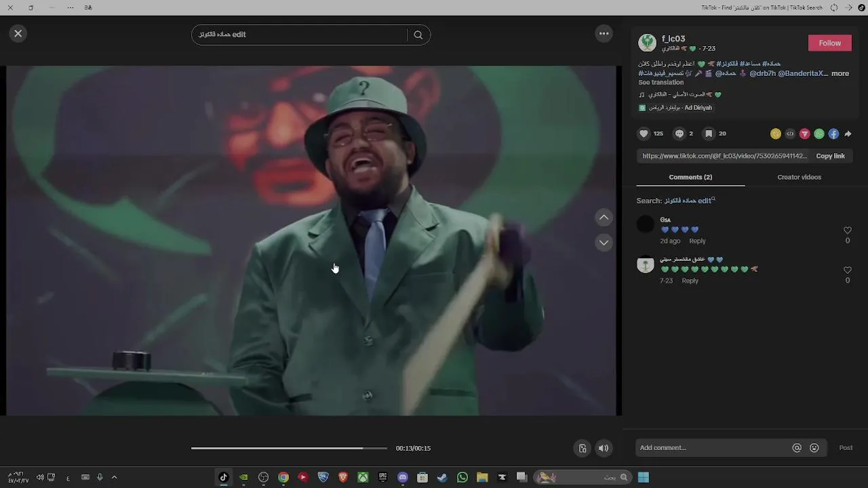Open the Windows Start menu

[x=643, y=477]
